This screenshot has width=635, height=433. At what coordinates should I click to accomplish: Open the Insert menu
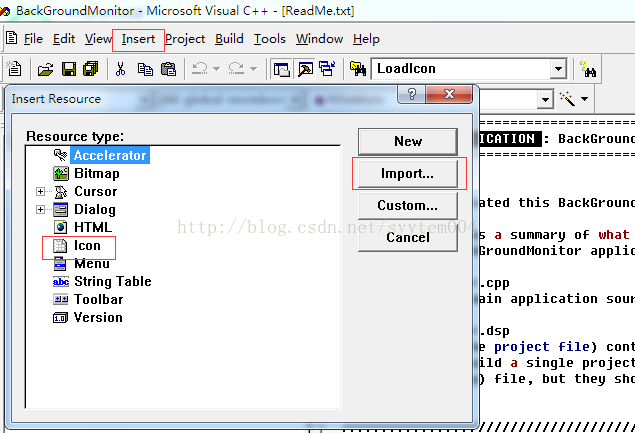[x=138, y=39]
